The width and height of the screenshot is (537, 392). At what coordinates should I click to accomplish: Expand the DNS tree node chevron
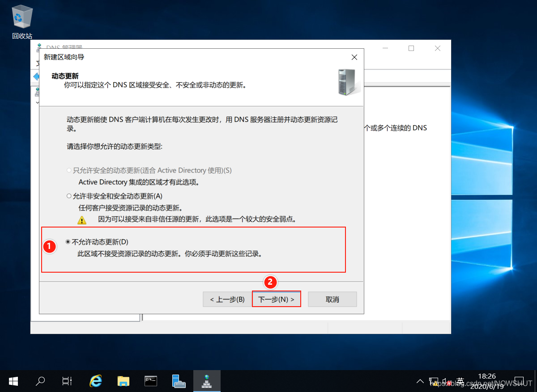coord(37,102)
